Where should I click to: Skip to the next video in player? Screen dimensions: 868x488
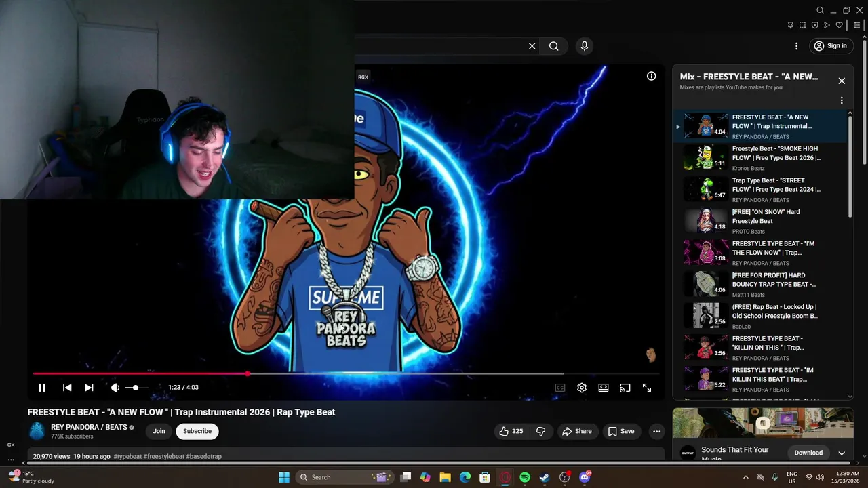(x=89, y=388)
